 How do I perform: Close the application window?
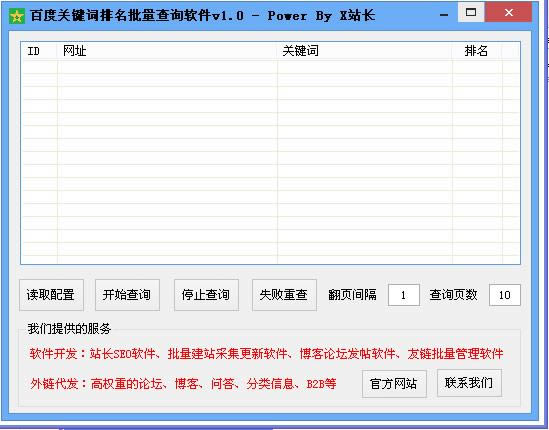tap(508, 13)
